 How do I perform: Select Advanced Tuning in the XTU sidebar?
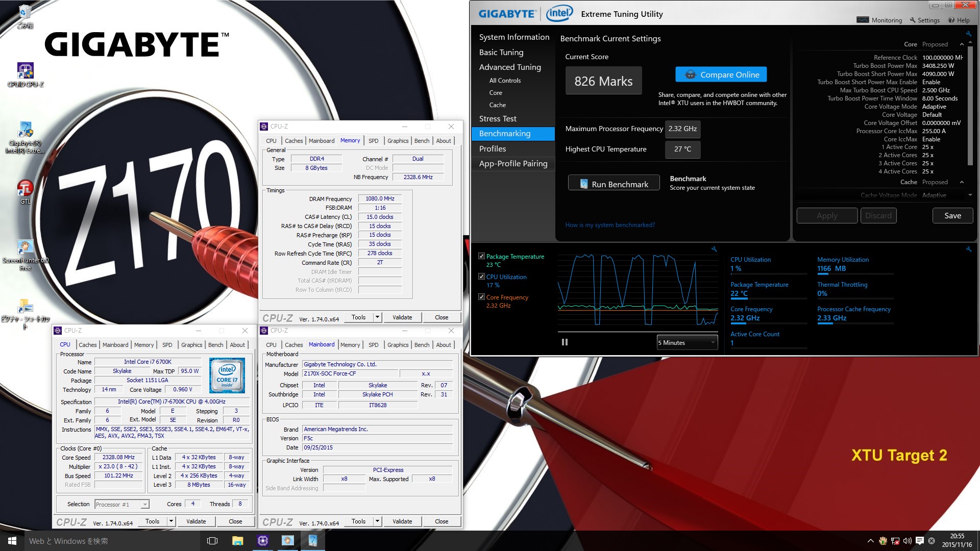(510, 67)
